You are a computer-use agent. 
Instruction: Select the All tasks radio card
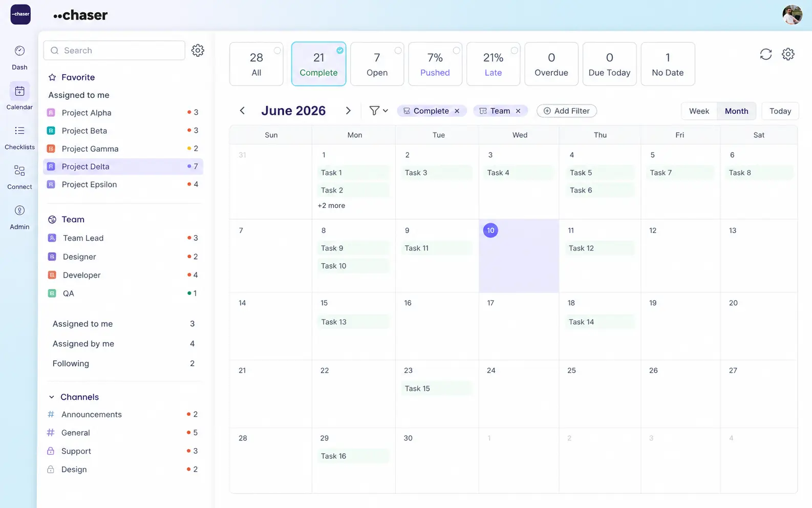tap(257, 64)
